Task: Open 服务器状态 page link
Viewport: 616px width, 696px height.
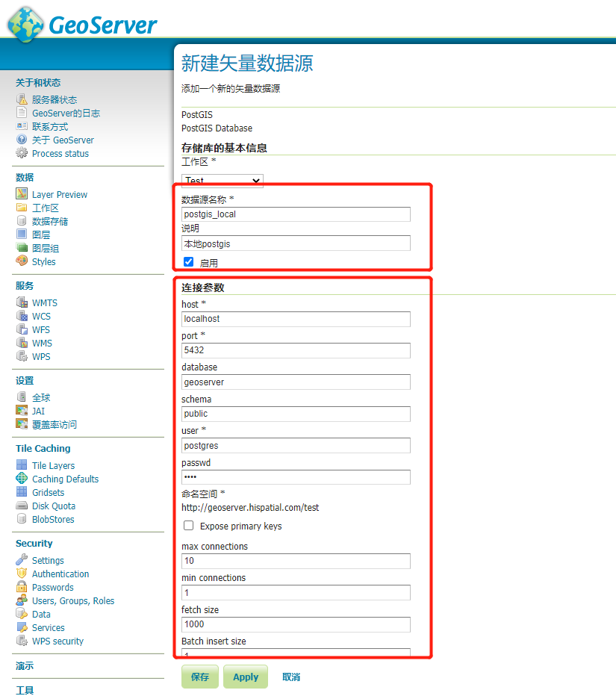Action: pos(55,100)
